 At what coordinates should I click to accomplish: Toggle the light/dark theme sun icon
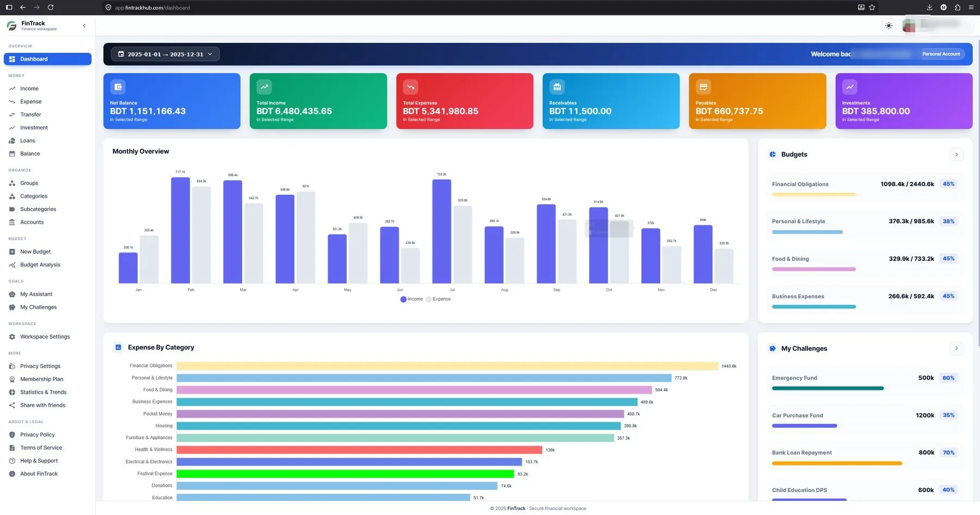point(889,26)
